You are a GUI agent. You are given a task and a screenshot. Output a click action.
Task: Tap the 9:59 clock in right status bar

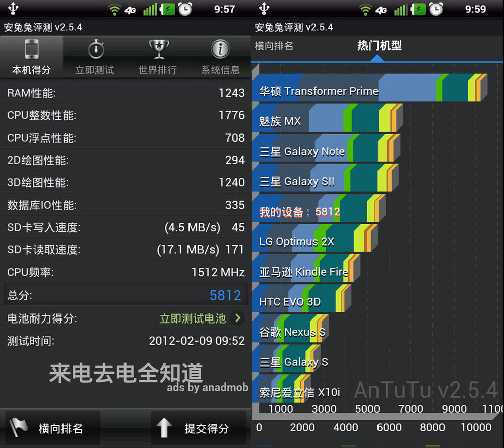(x=476, y=9)
